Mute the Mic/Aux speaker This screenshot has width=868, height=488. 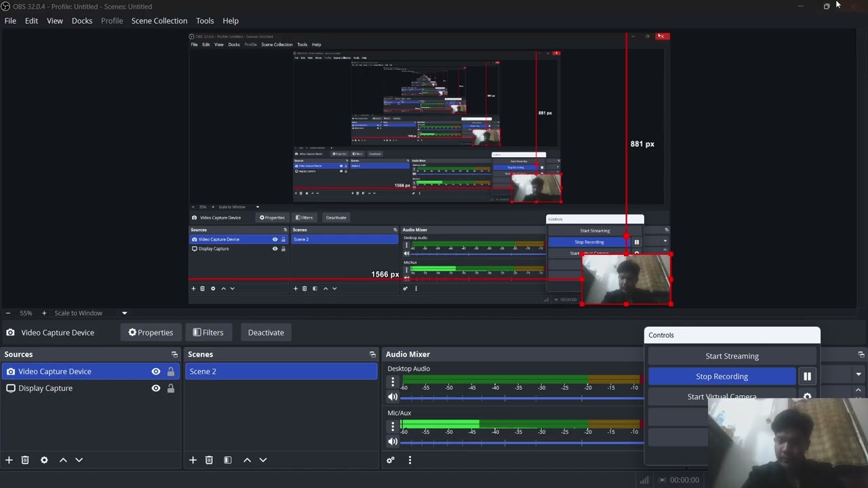[x=393, y=441]
